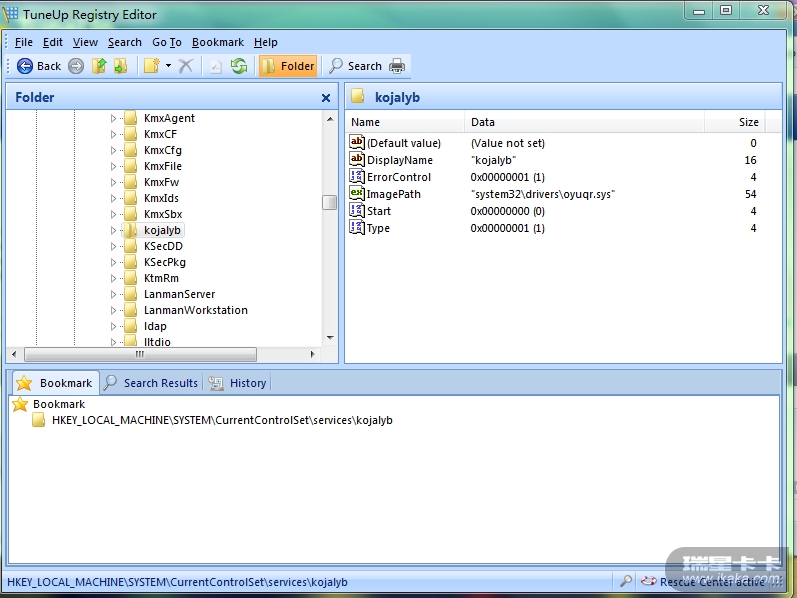Expand the KmxSbx tree node
Viewport: 797px width, 598px height.
click(x=113, y=214)
